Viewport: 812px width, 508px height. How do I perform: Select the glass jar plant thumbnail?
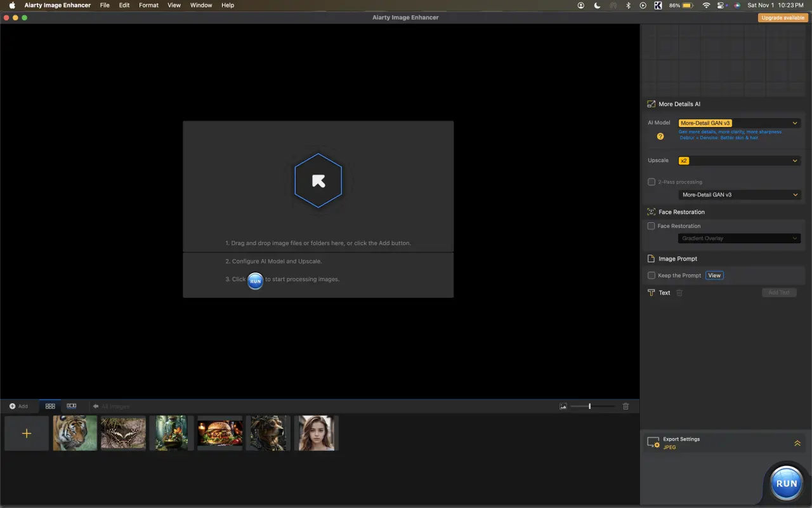172,433
